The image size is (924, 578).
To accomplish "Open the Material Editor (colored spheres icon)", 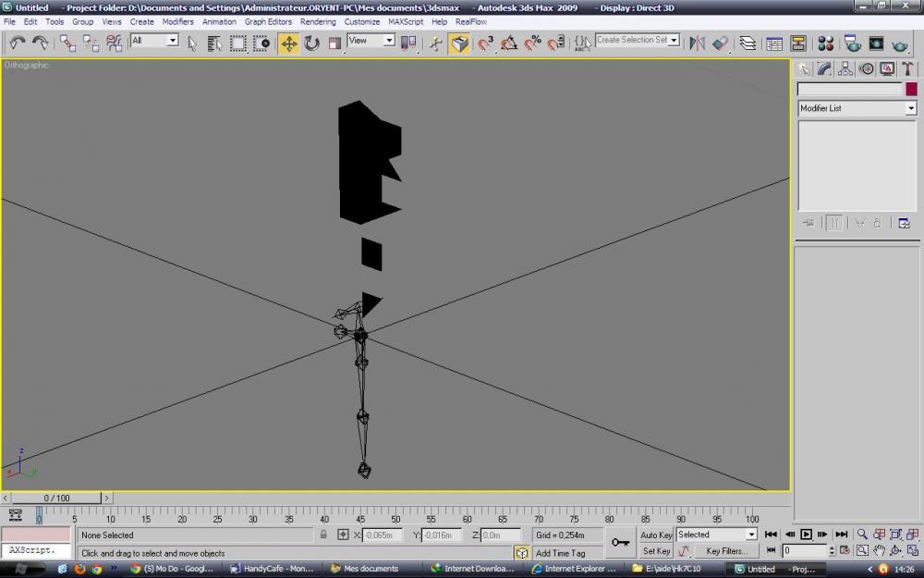I will coord(825,43).
